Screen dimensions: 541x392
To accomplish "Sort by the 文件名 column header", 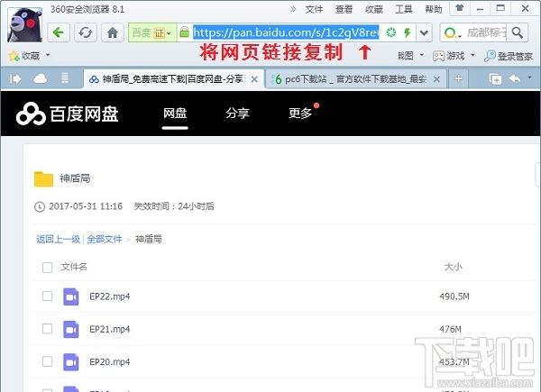I will pos(74,267).
